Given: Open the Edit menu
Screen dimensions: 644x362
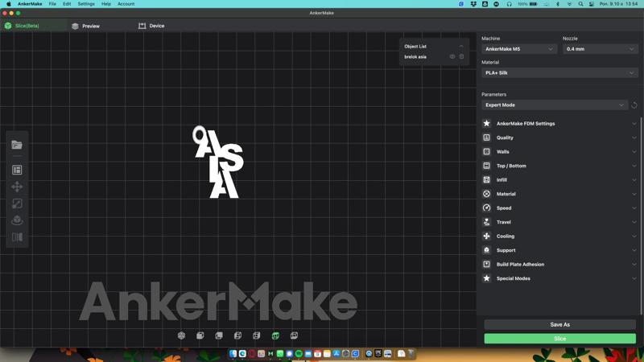Looking at the screenshot, I should (67, 4).
